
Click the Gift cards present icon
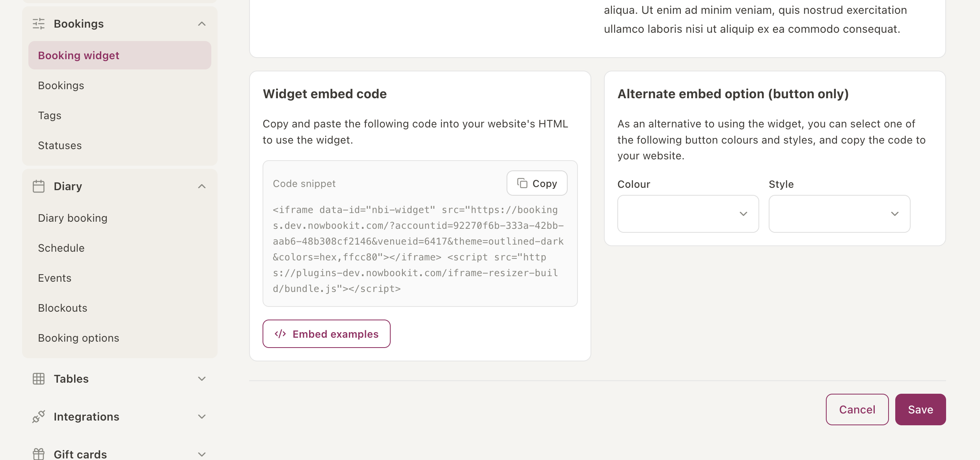39,454
